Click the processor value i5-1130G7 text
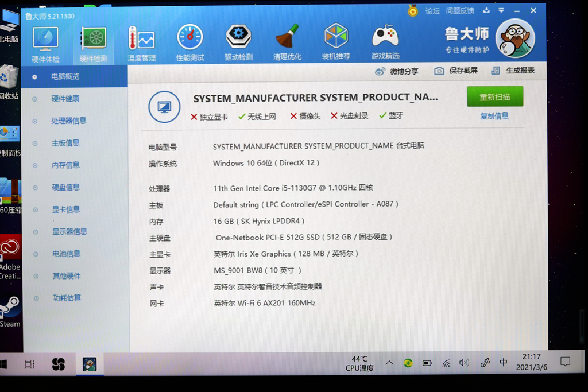 (x=293, y=188)
